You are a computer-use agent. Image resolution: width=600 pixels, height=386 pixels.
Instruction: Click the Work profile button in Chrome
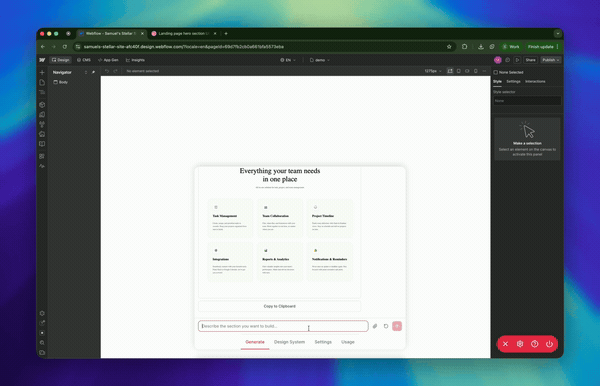(x=511, y=47)
